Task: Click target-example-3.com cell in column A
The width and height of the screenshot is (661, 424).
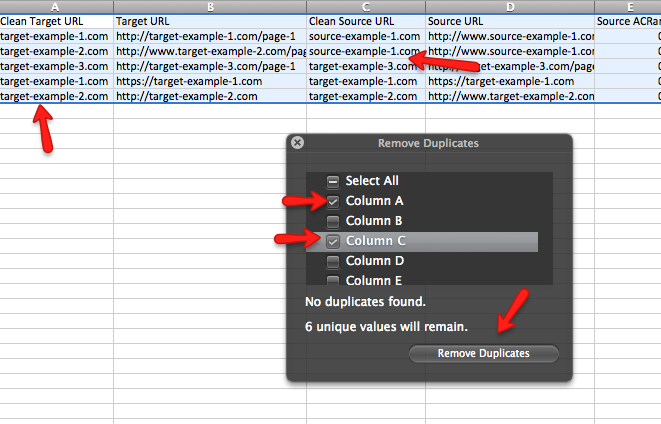Action: 56,66
